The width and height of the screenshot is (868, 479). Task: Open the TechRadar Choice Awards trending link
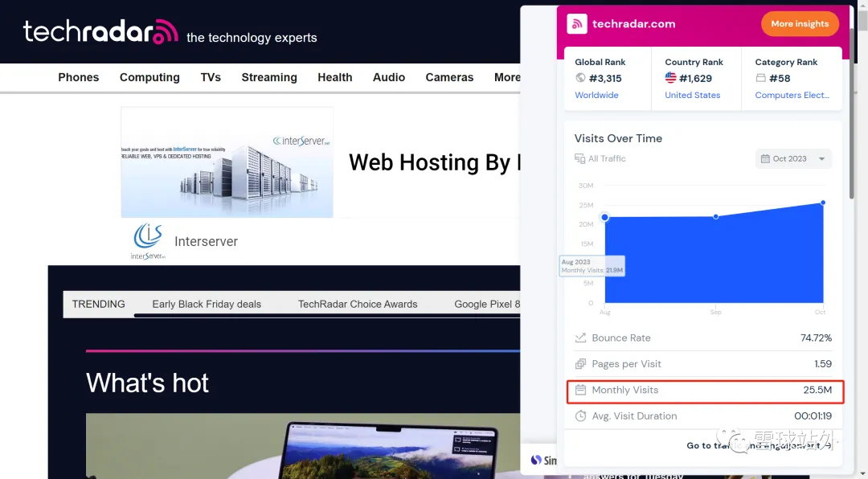pos(358,304)
